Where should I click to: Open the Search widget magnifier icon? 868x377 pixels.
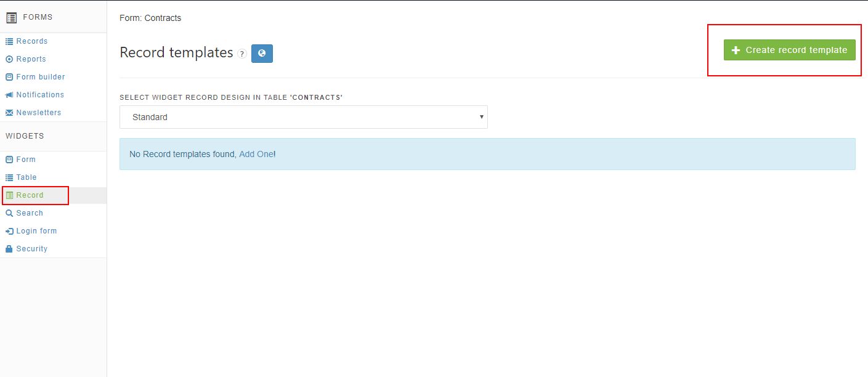pyautogui.click(x=9, y=213)
